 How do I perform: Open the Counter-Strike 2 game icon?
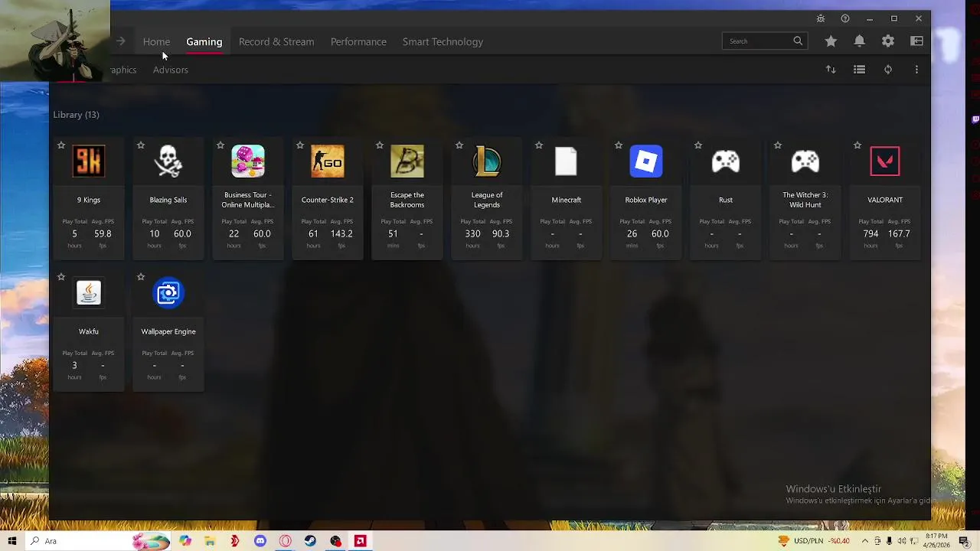328,161
